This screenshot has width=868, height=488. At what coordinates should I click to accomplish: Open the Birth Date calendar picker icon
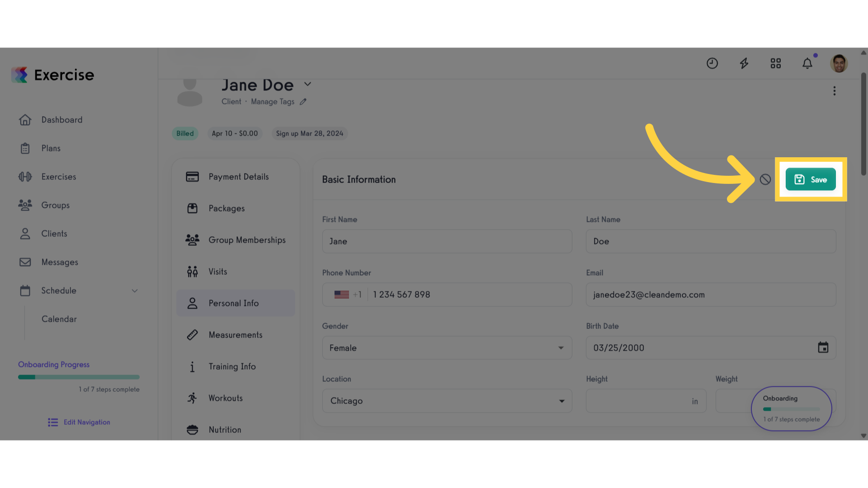point(823,347)
